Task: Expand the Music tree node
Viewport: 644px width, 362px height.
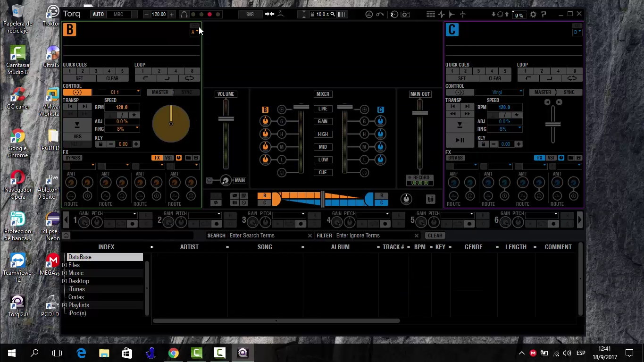Action: (x=65, y=273)
